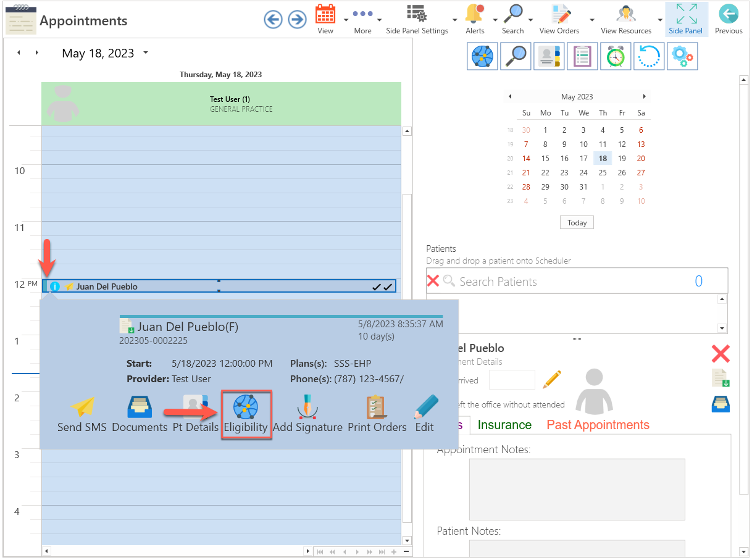Screen dimensions: 752x560
Task: Click side panel patient contact card icon
Action: pos(549,56)
